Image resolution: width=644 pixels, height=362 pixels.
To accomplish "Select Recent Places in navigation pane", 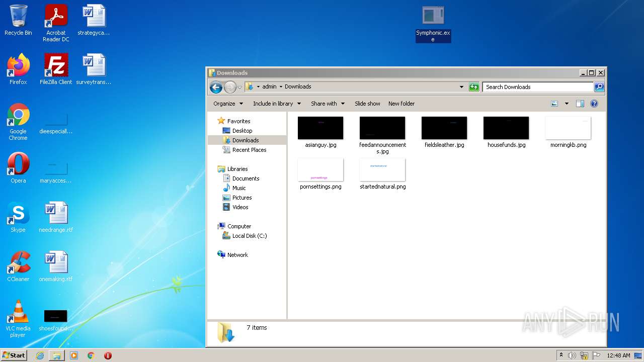I will tap(249, 150).
